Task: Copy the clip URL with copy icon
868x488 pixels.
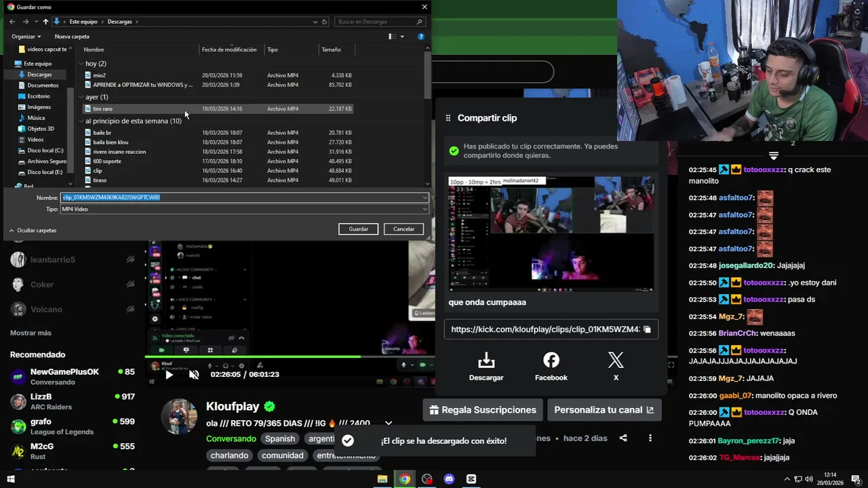Action: (x=647, y=329)
